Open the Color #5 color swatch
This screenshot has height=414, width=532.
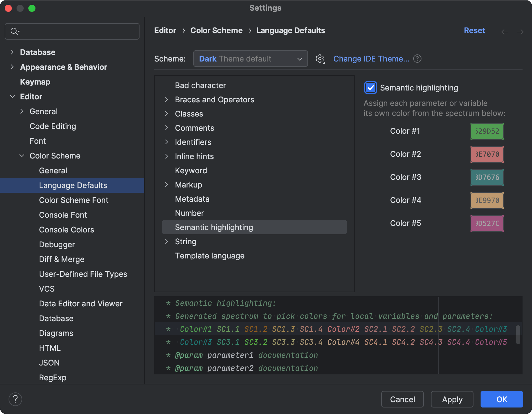pos(486,223)
